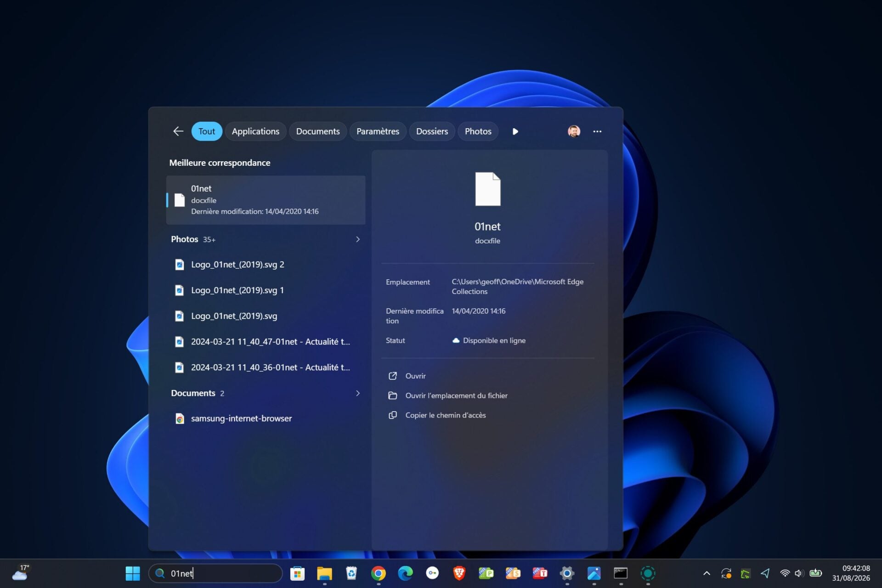Switch to the Dossiers filter
The width and height of the screenshot is (882, 588).
pos(432,131)
